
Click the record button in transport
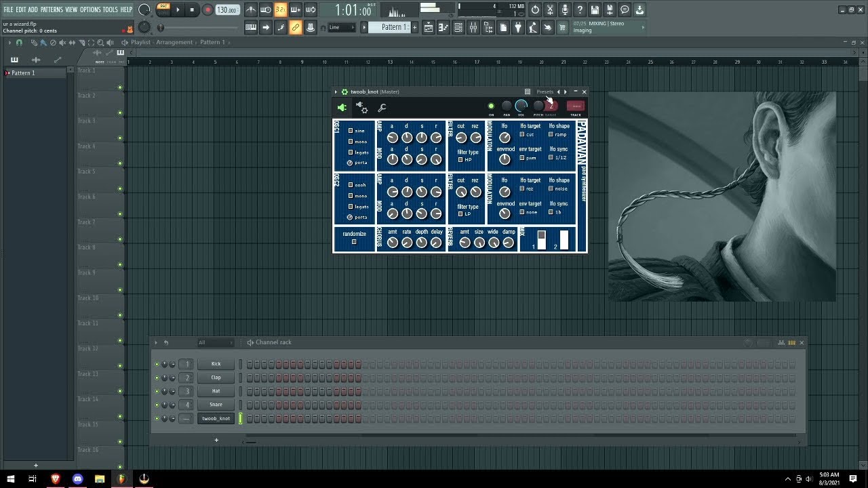pos(208,10)
